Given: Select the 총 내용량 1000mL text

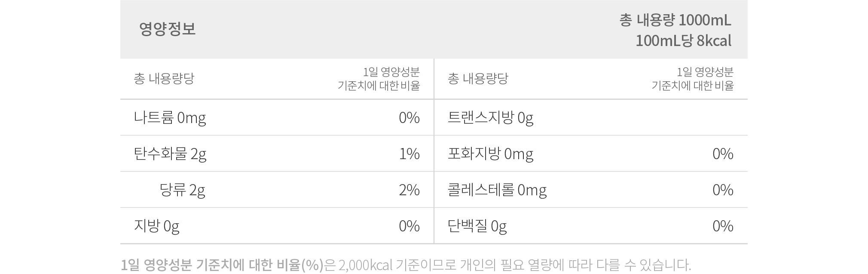Looking at the screenshot, I should [675, 20].
